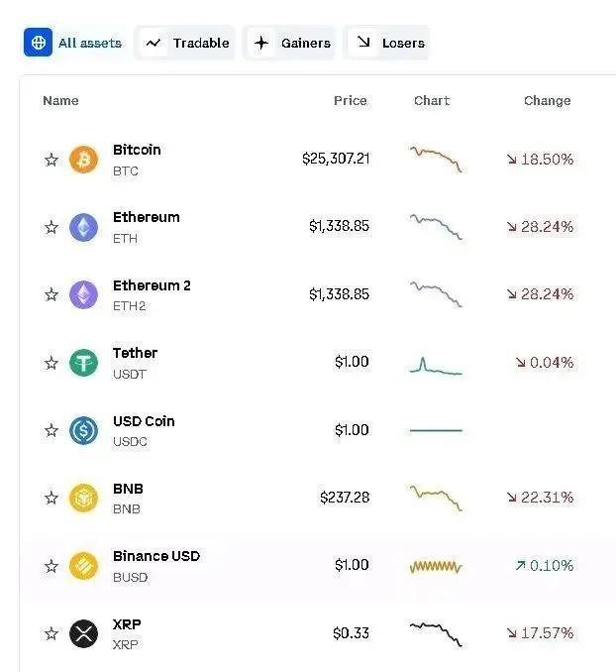This screenshot has height=672, width=616.
Task: Open the Binance USD asset name link
Action: (x=156, y=556)
